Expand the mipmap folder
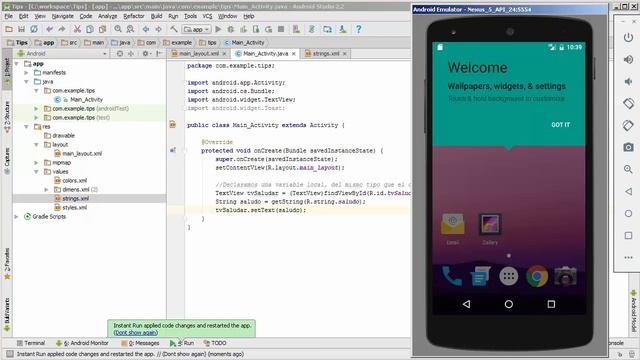Screen dimensions: 640x360 coord(36,162)
